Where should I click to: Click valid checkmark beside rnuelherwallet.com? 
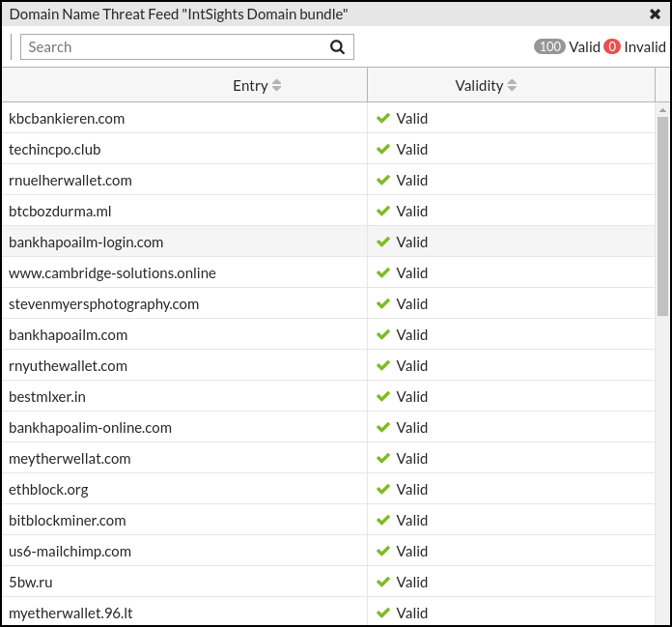(383, 181)
